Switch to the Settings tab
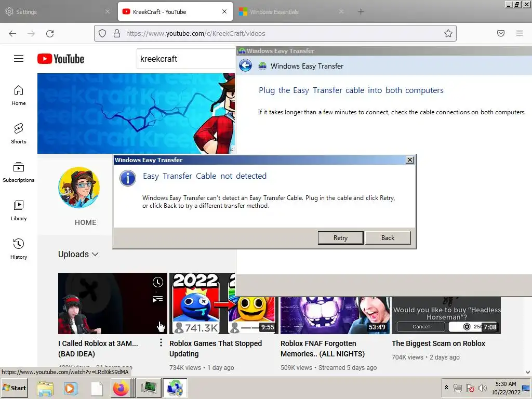Screen dimensions: 532x399 (58, 12)
